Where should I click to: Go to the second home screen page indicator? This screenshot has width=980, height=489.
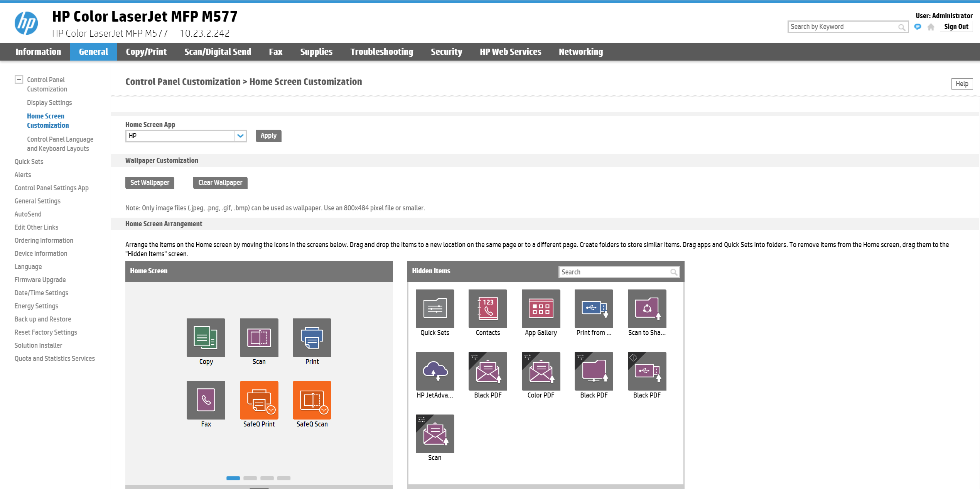coord(250,478)
